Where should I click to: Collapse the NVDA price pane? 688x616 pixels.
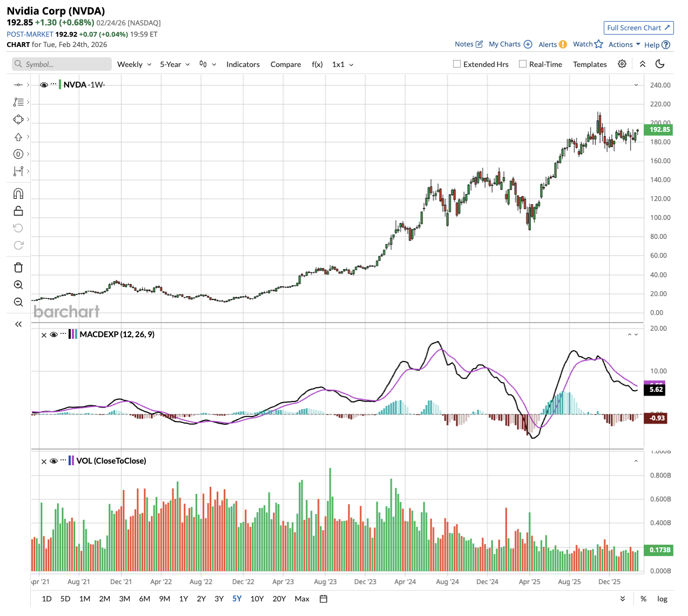(x=636, y=85)
